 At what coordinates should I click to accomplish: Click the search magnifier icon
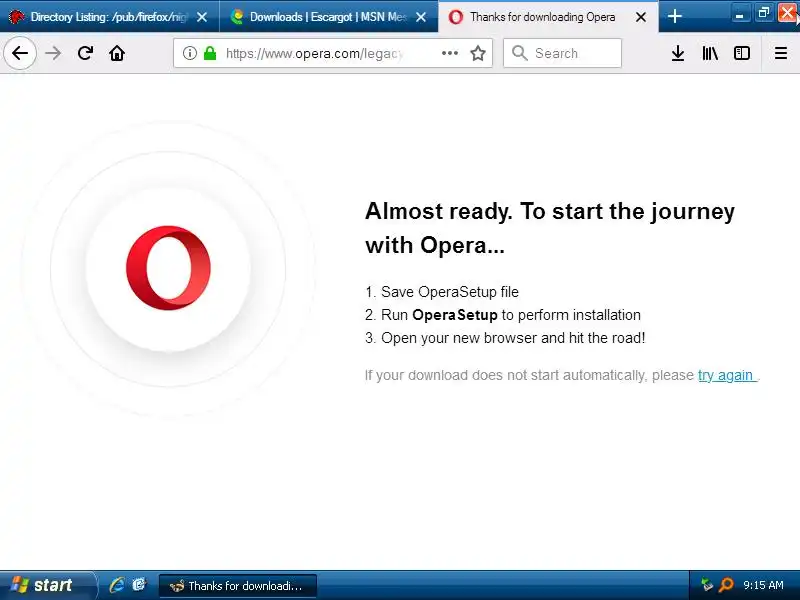[x=519, y=53]
